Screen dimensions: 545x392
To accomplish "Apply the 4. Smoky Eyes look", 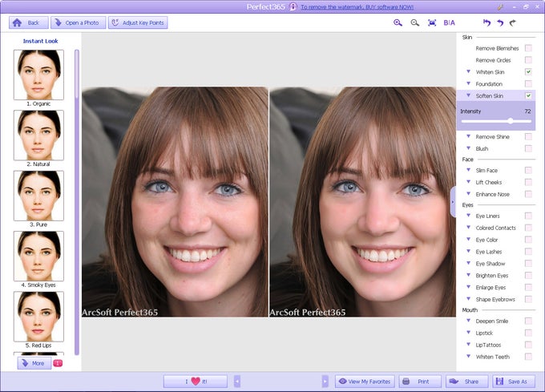I will [x=38, y=256].
